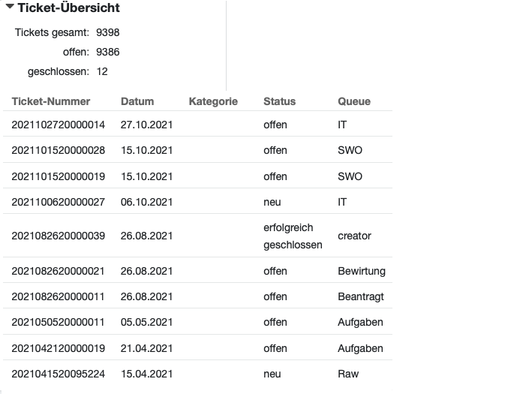
Task: Open ticket 2021100620000027
Action: click(x=59, y=202)
